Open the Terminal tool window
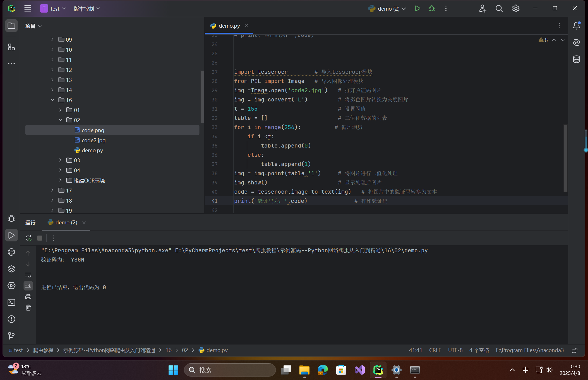The image size is (588, 380). [x=11, y=302]
